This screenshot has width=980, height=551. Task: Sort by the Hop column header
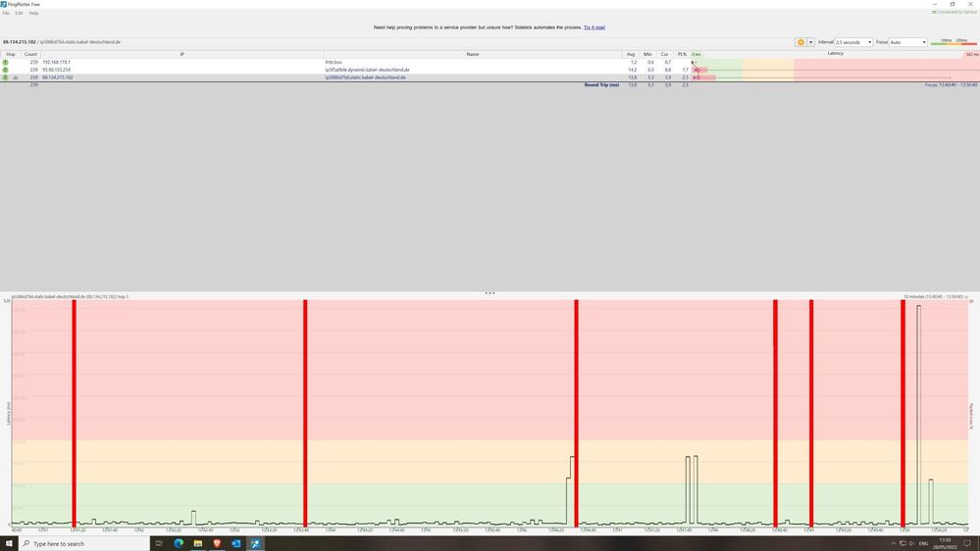click(11, 54)
